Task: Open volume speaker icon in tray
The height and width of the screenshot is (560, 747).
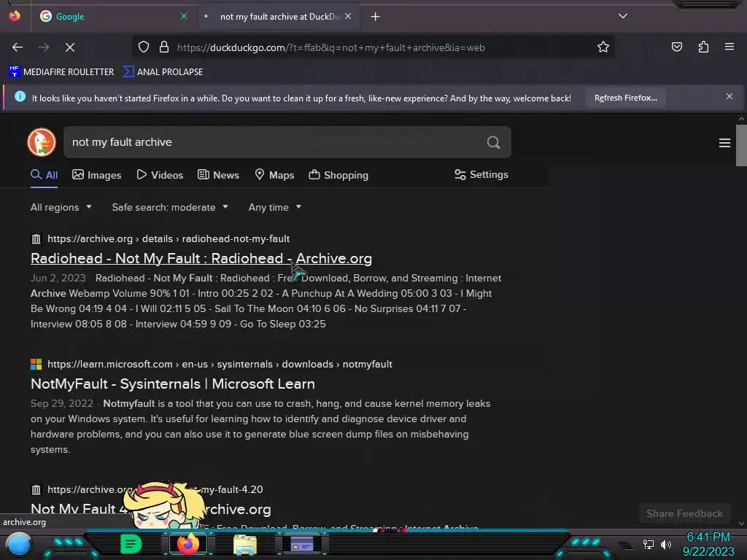Action: (x=665, y=544)
